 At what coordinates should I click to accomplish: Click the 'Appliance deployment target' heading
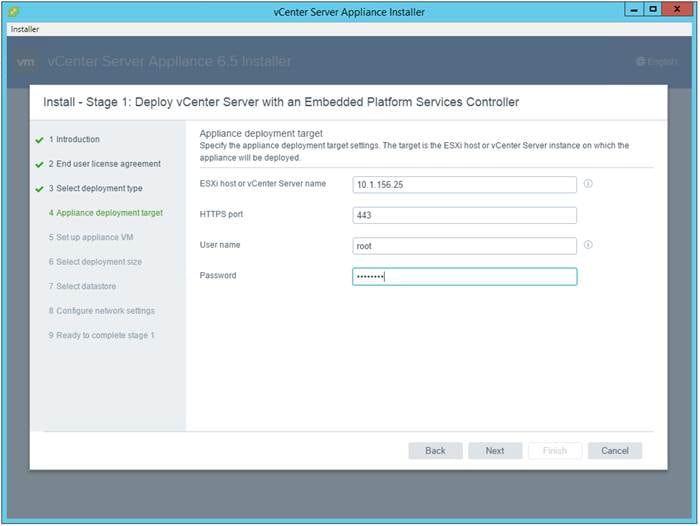[x=261, y=133]
